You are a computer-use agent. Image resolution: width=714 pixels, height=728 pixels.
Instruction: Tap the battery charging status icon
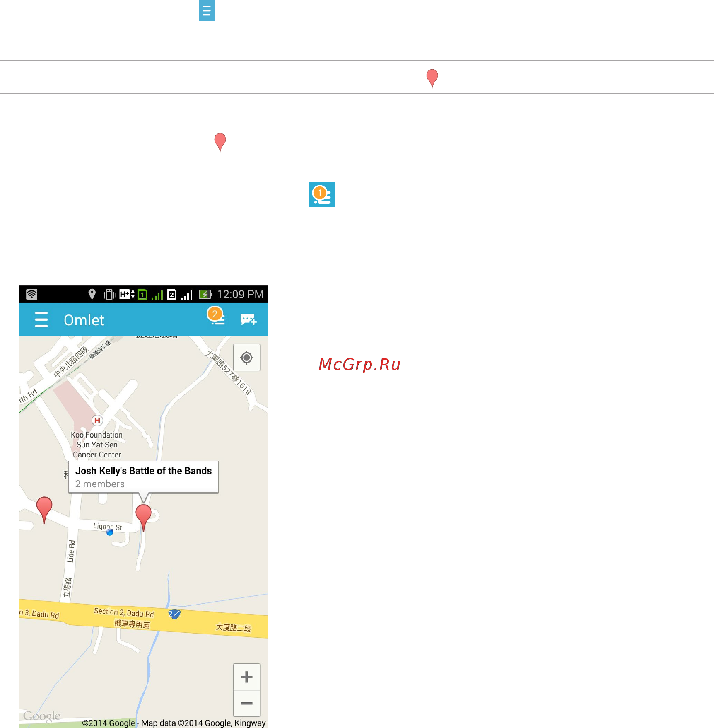click(205, 294)
